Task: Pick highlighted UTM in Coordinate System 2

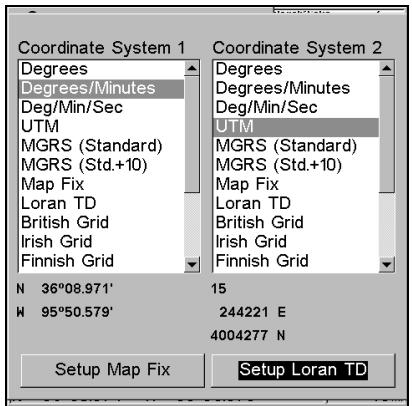Action: [296, 127]
